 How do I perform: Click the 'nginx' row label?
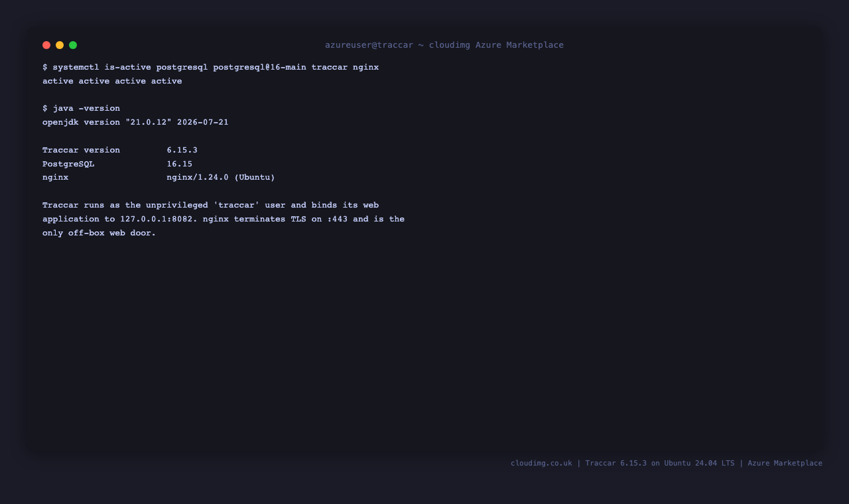click(x=56, y=178)
